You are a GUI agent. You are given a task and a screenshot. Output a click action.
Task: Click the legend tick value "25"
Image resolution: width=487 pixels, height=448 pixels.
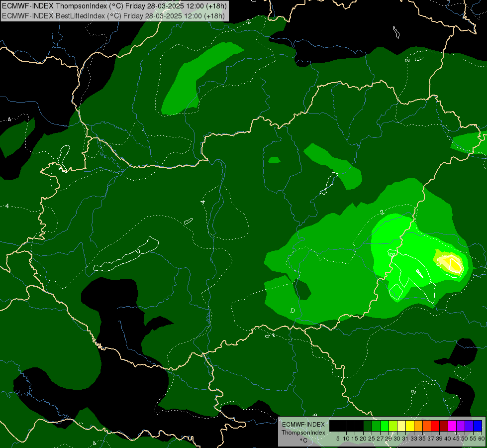point(372,439)
